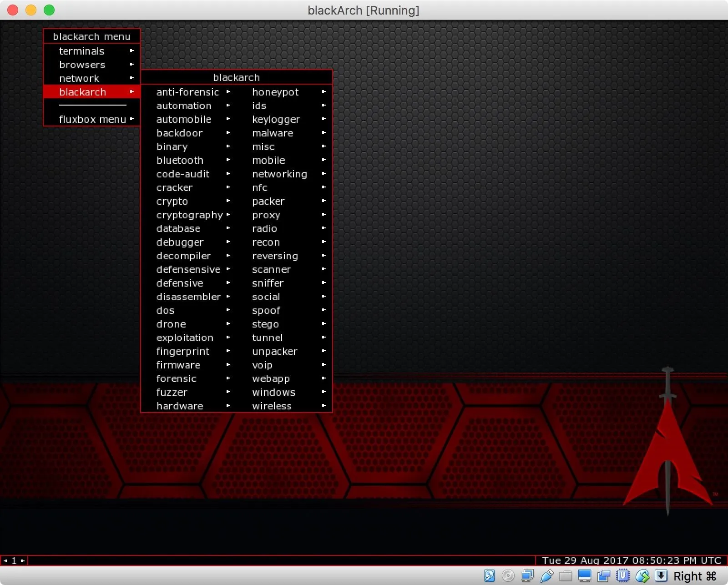
Task: Click the date and time clock
Action: coord(632,560)
